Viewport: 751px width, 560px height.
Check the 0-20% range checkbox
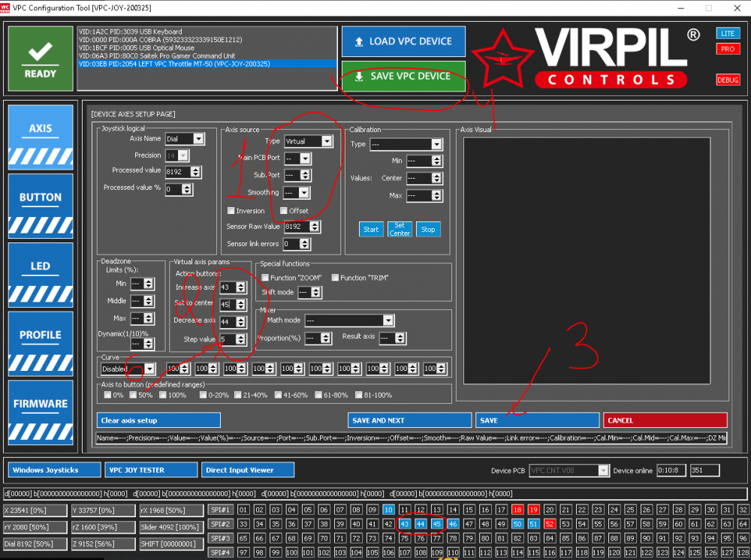(x=203, y=395)
